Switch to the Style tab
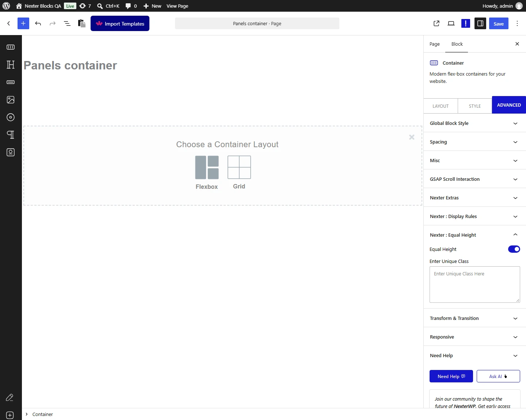Screen dimensions: 526x420 (x=475, y=106)
